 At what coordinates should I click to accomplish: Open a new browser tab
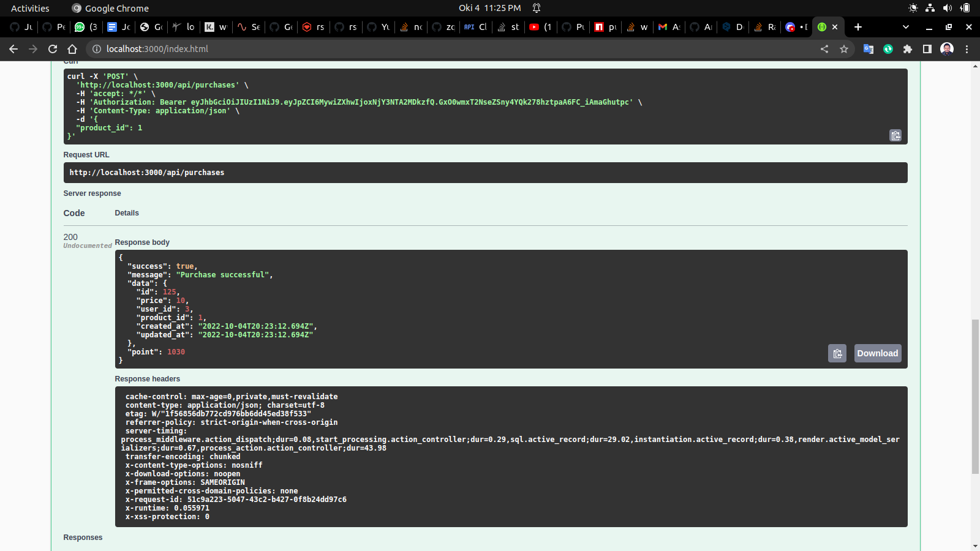click(858, 27)
